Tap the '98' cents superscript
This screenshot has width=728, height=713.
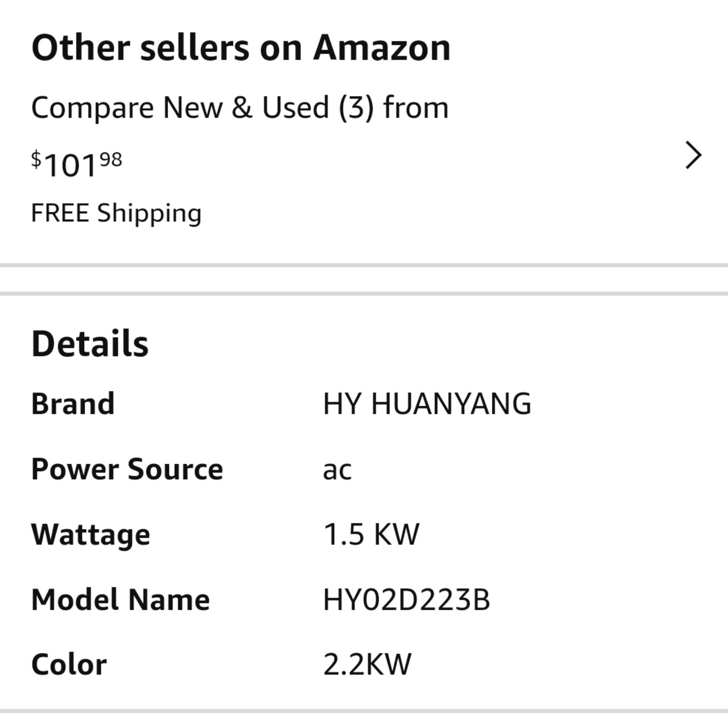tap(111, 159)
